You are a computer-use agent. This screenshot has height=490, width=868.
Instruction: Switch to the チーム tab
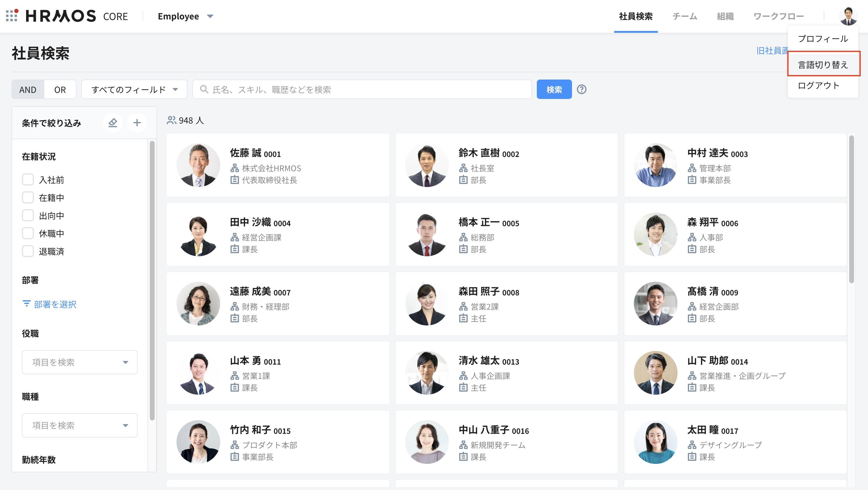[684, 16]
